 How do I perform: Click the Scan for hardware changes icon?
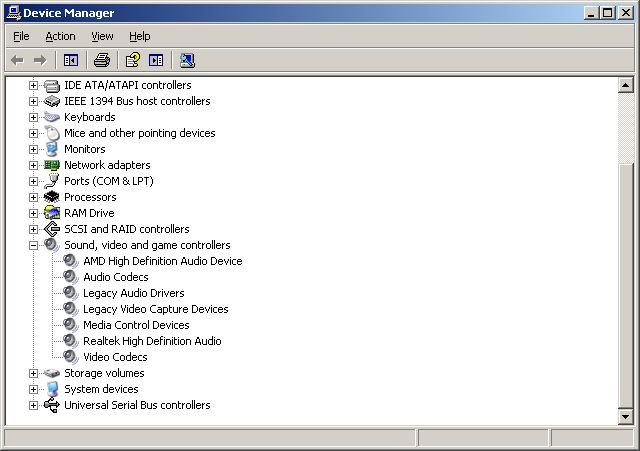point(187,60)
